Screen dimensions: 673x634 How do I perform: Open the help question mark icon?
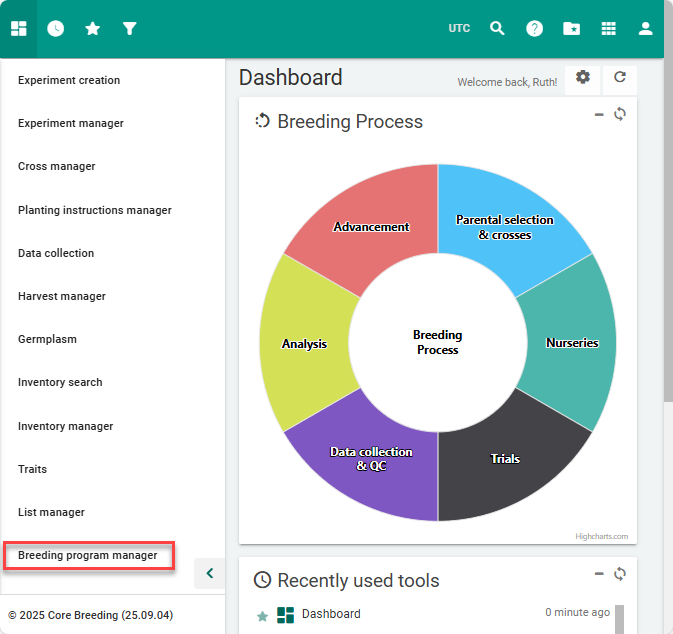(535, 28)
